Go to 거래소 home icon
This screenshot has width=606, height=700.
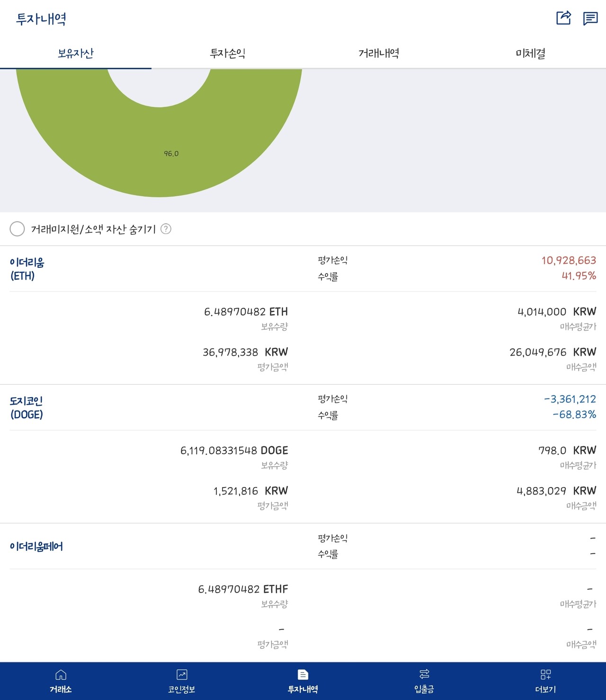pyautogui.click(x=61, y=674)
